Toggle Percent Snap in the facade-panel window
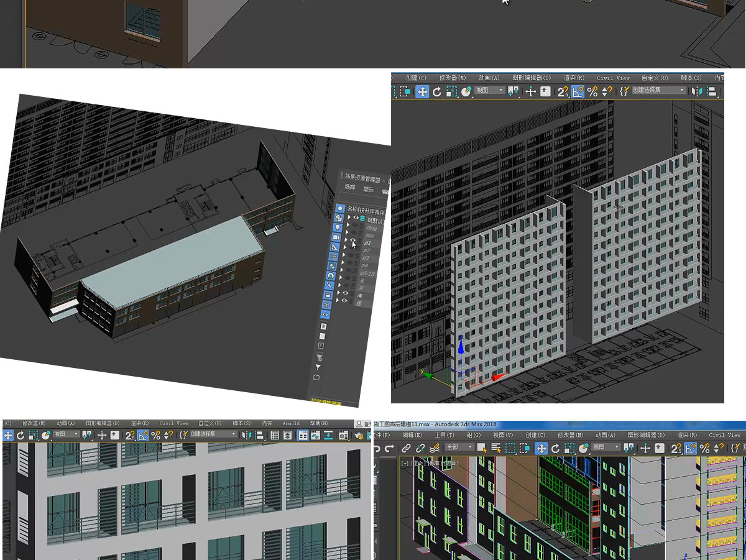The image size is (746, 560). [x=592, y=91]
